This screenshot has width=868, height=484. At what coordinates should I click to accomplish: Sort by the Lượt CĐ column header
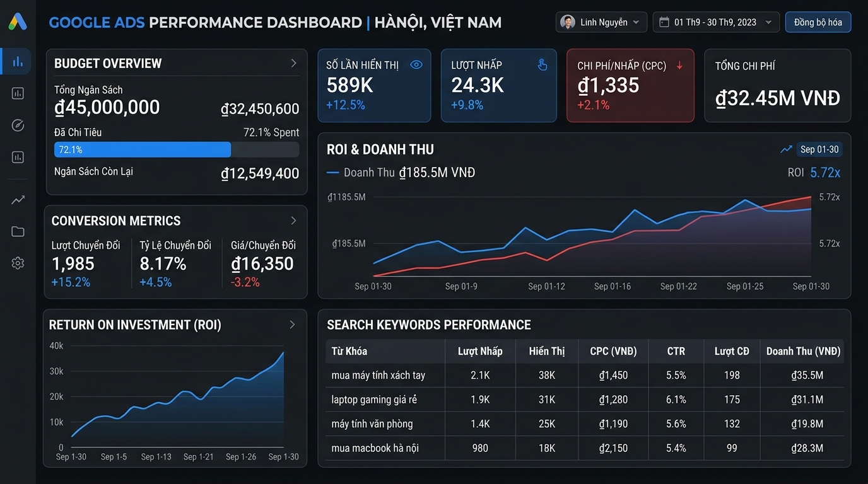[732, 351]
